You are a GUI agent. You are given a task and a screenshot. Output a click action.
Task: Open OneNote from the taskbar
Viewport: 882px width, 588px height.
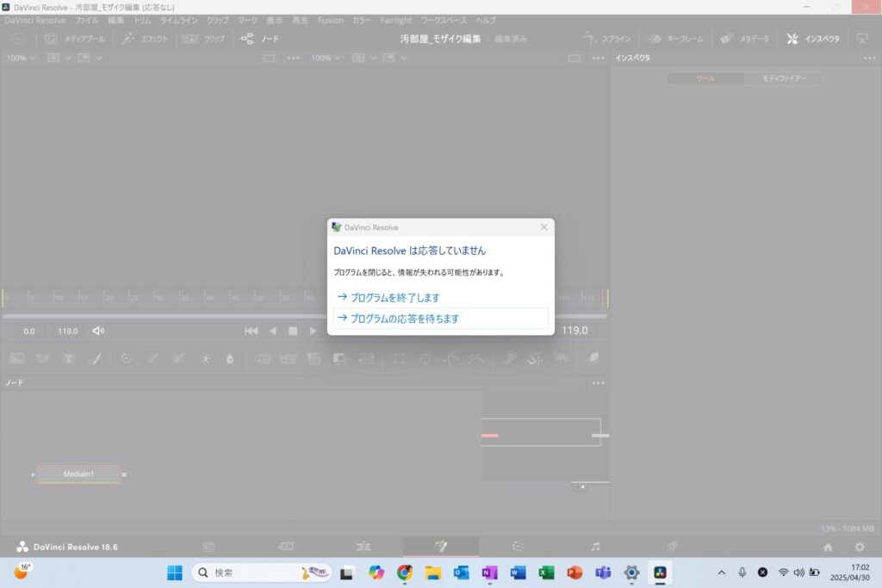point(489,573)
